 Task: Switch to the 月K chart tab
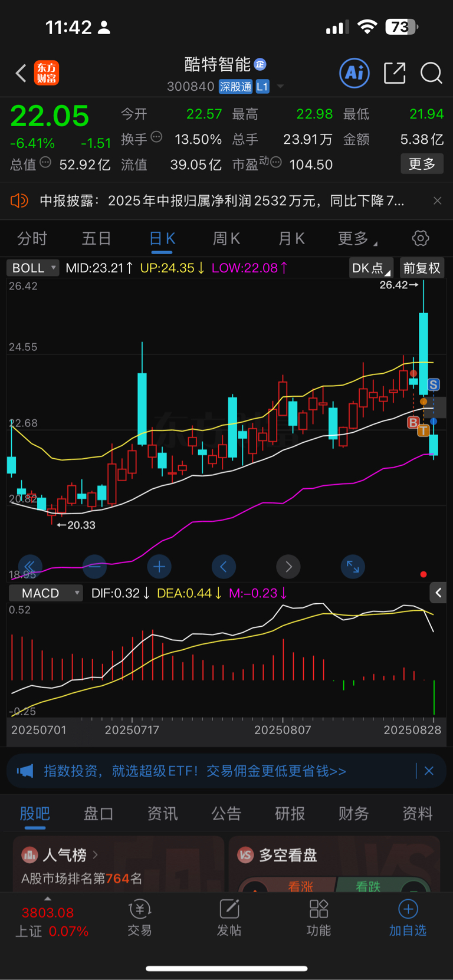click(x=291, y=239)
